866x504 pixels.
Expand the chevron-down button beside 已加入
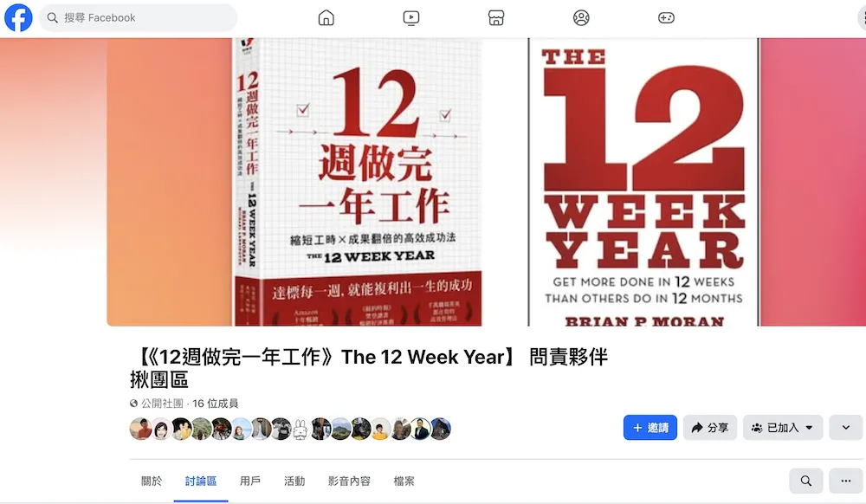(845, 428)
